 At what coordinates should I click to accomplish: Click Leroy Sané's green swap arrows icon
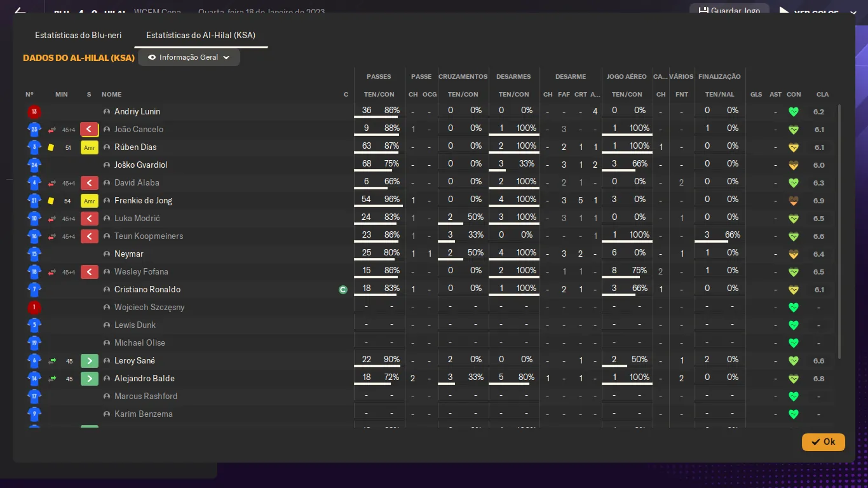click(x=52, y=361)
